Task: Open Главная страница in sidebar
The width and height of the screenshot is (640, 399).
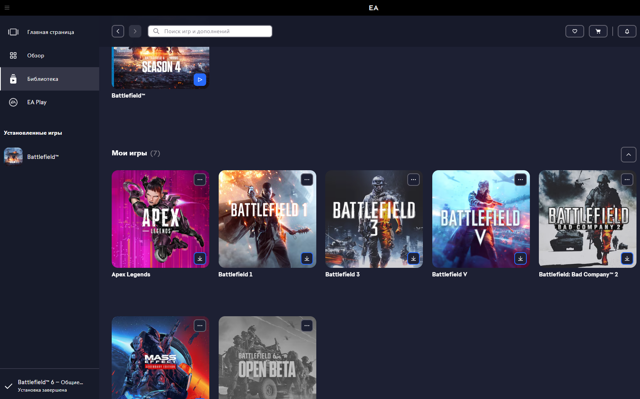Action: point(49,32)
